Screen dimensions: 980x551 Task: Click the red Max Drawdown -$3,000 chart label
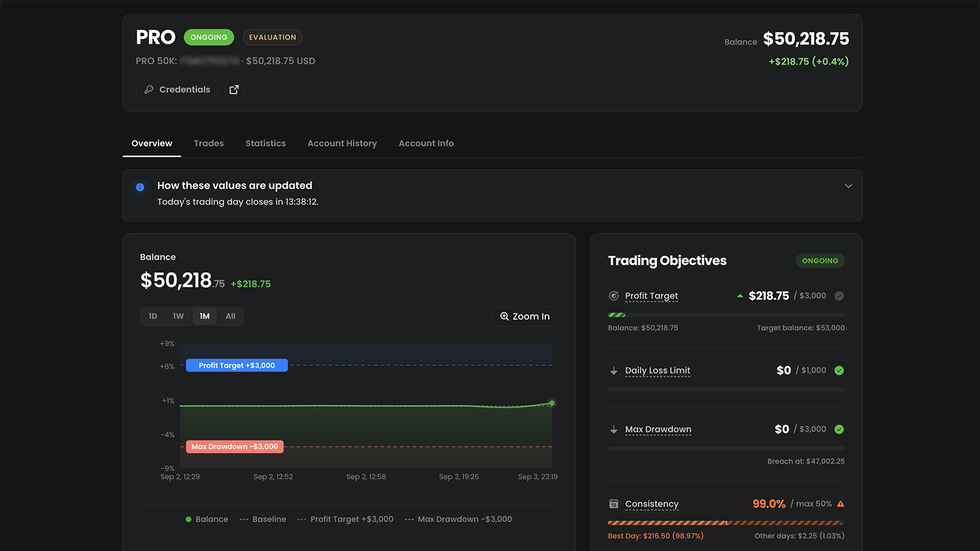(235, 447)
